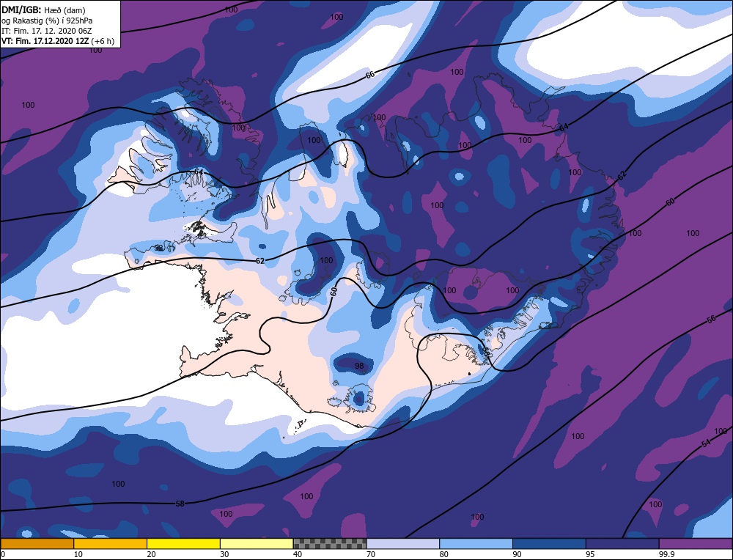733x560 pixels.
Task: Click the '56' contour label
Action: (x=711, y=320)
